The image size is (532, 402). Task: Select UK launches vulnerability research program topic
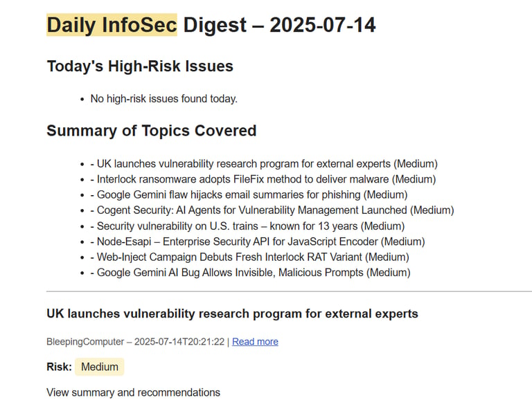point(264,164)
